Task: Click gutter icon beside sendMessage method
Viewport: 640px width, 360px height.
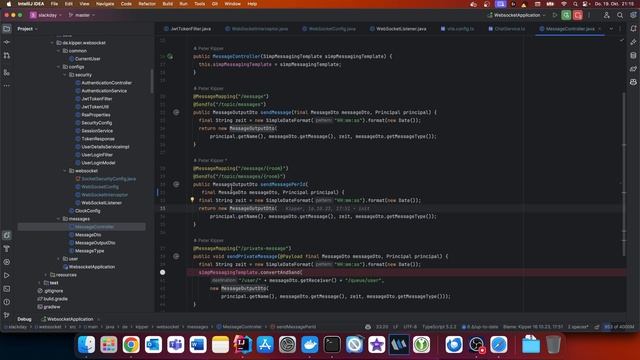Action: (x=176, y=112)
